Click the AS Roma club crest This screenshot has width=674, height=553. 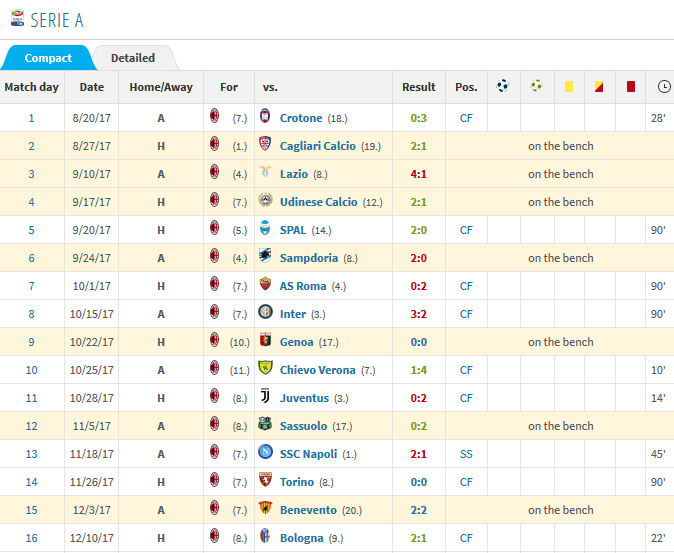pyautogui.click(x=265, y=284)
